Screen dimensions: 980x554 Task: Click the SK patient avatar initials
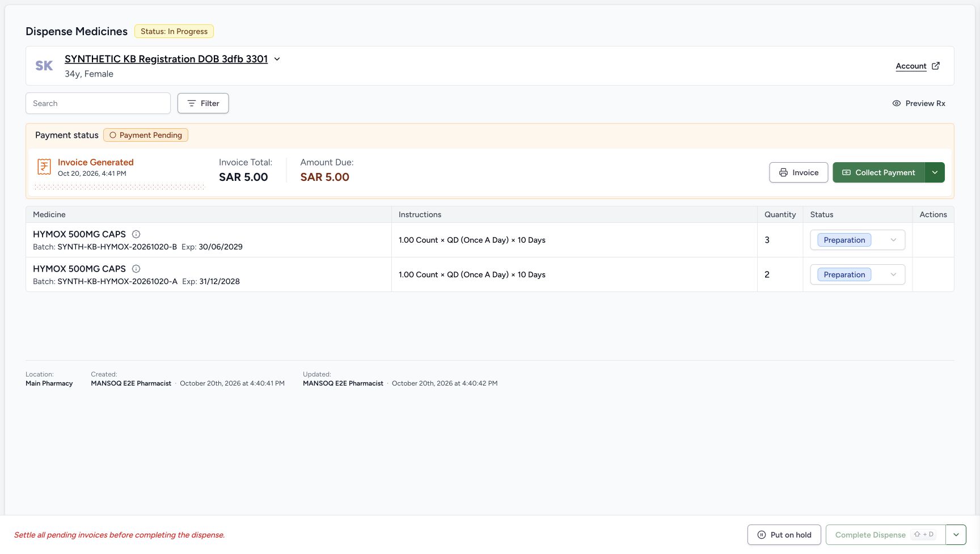44,66
